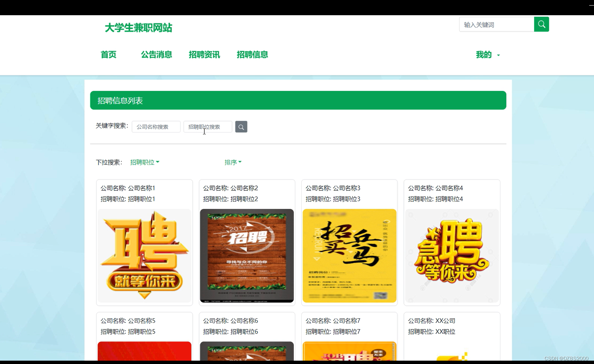The width and height of the screenshot is (594, 364).
Task: Click the text 招聘职位: 招聘职位1
Action: point(128,199)
